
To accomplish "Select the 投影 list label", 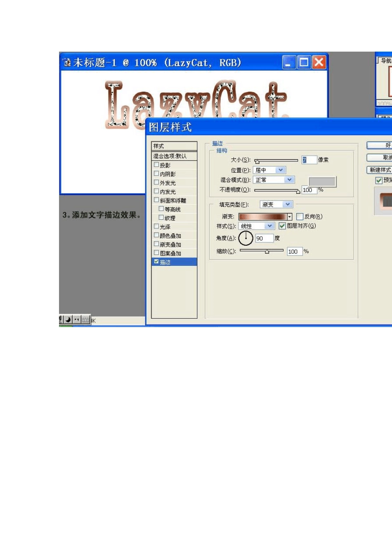I will [x=165, y=165].
